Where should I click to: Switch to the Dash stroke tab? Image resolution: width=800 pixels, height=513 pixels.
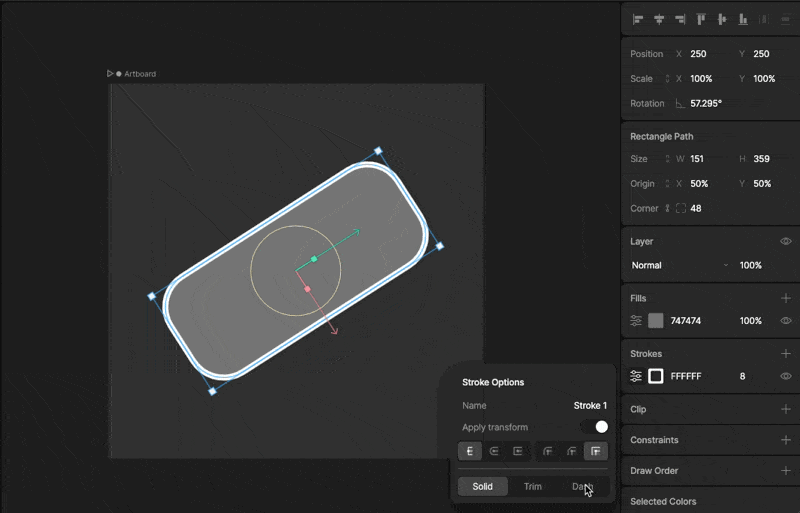point(582,487)
